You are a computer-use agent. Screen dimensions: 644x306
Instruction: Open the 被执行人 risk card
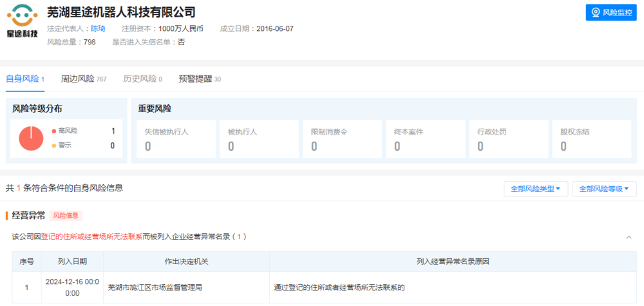257,139
